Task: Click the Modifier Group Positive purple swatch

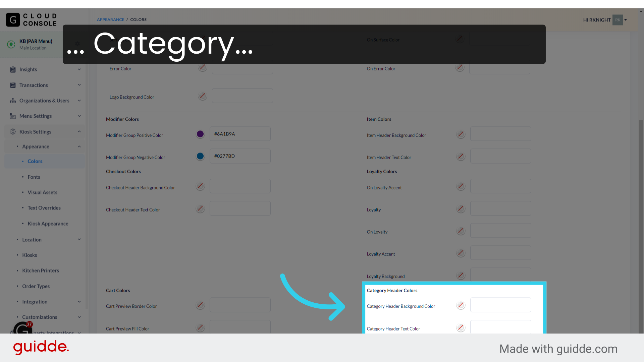Action: pyautogui.click(x=200, y=134)
